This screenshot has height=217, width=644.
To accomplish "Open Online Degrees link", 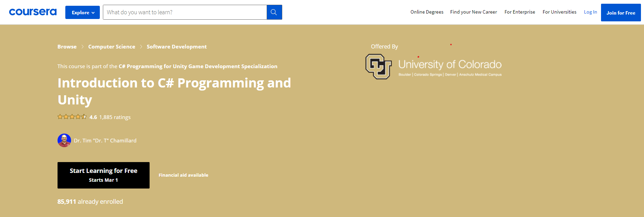I will [x=427, y=12].
